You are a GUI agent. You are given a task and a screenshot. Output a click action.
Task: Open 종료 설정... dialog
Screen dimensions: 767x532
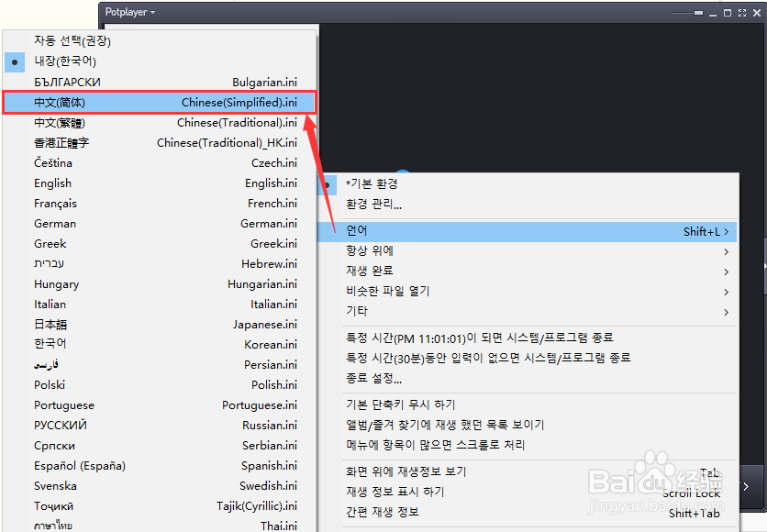click(x=528, y=378)
